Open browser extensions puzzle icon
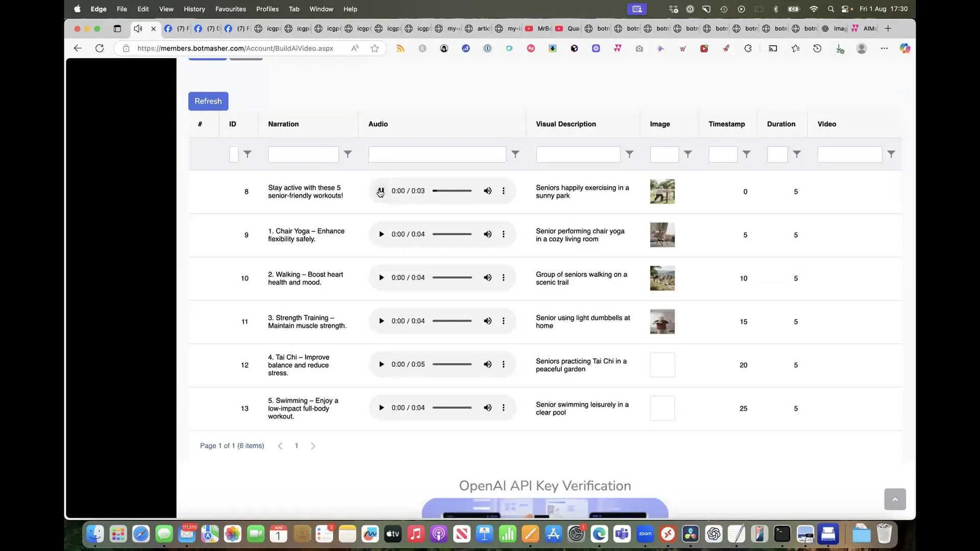The image size is (980, 551). coord(748,48)
